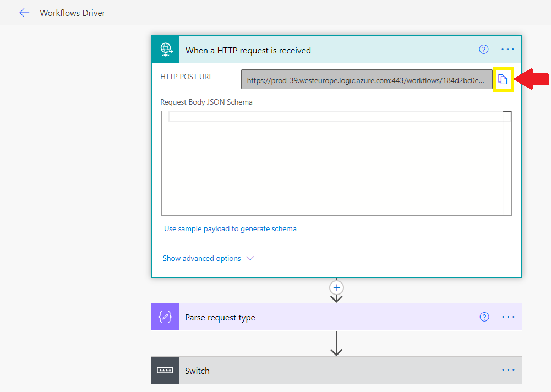The width and height of the screenshot is (551, 392).
Task: Click the When a HTTP request is received title
Action: coord(248,51)
